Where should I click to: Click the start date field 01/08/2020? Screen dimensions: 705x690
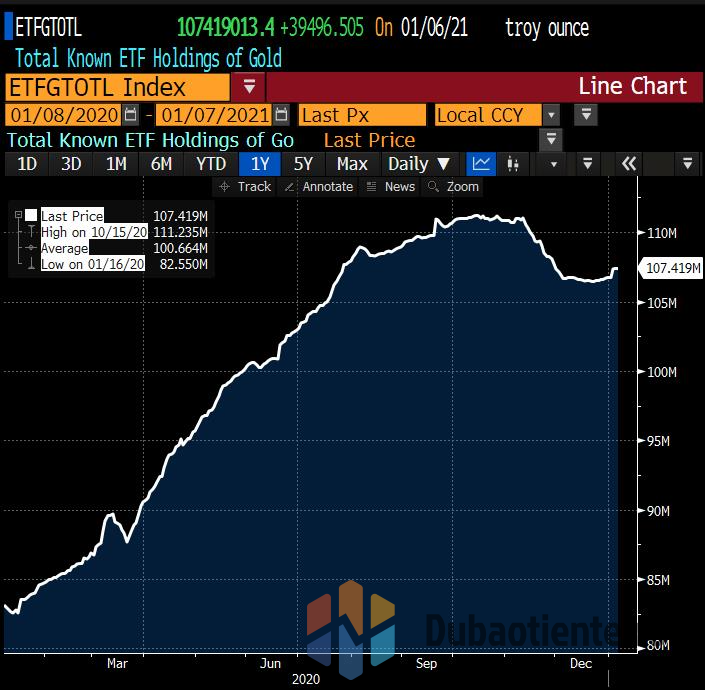click(63, 115)
